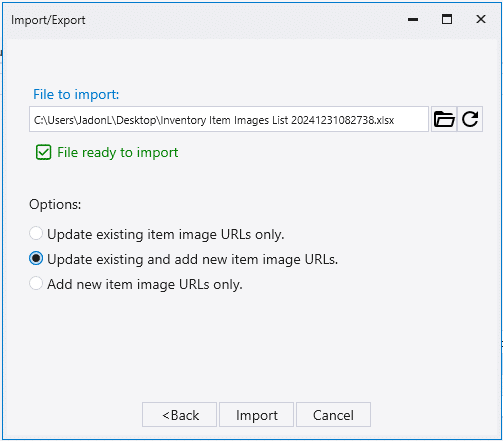
Task: Close the Import/Export dialog with X
Action: 481,19
